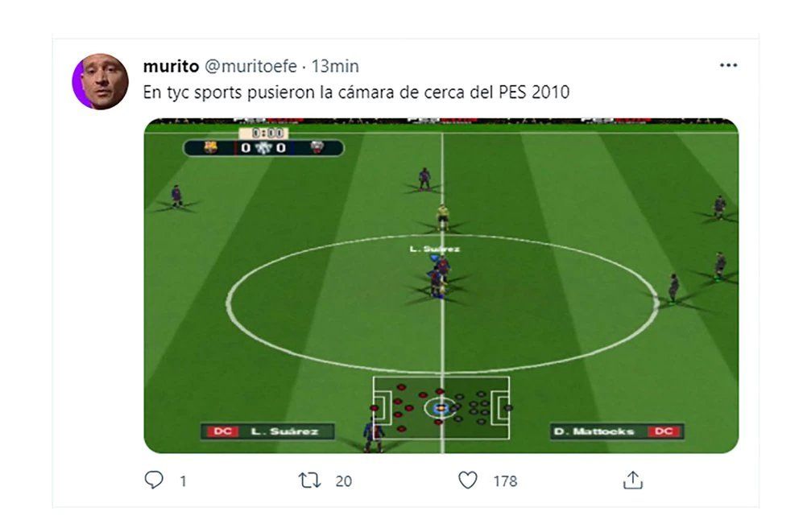The width and height of the screenshot is (799, 532).
Task: Click the 0:00 match clock
Action: tap(264, 134)
